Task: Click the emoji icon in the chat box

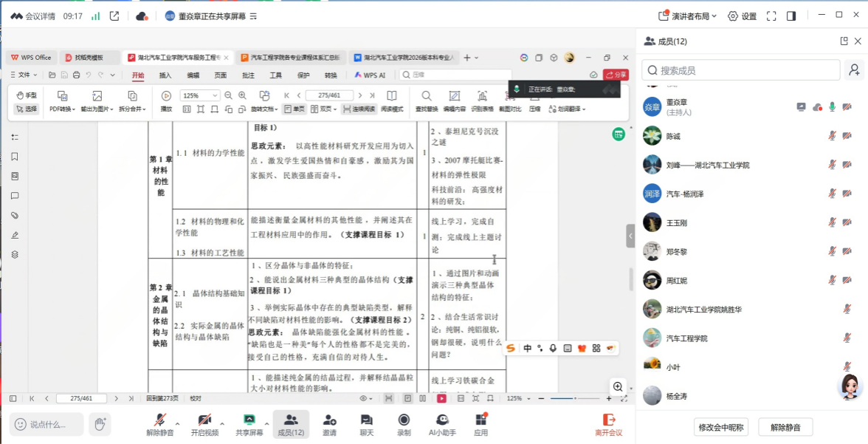Action: (x=20, y=424)
